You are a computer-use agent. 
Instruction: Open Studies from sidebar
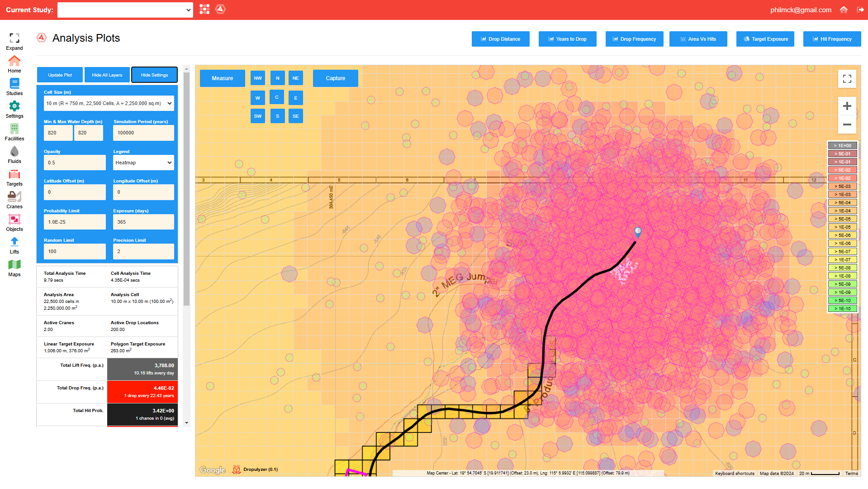coord(14,87)
